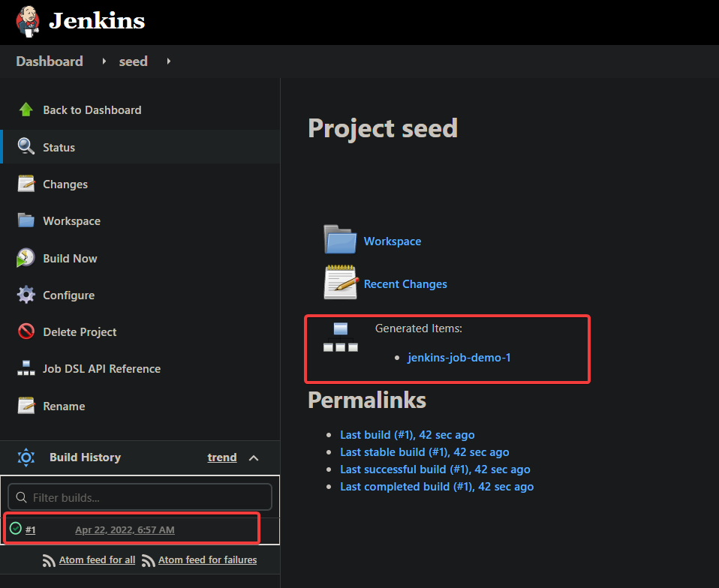719x588 pixels.
Task: Click the Generated Items hierarchy icon
Action: [x=340, y=337]
